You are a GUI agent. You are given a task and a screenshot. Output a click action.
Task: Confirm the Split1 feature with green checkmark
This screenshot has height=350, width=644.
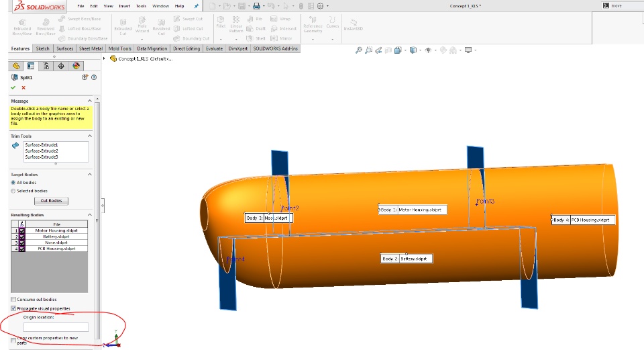tap(13, 87)
